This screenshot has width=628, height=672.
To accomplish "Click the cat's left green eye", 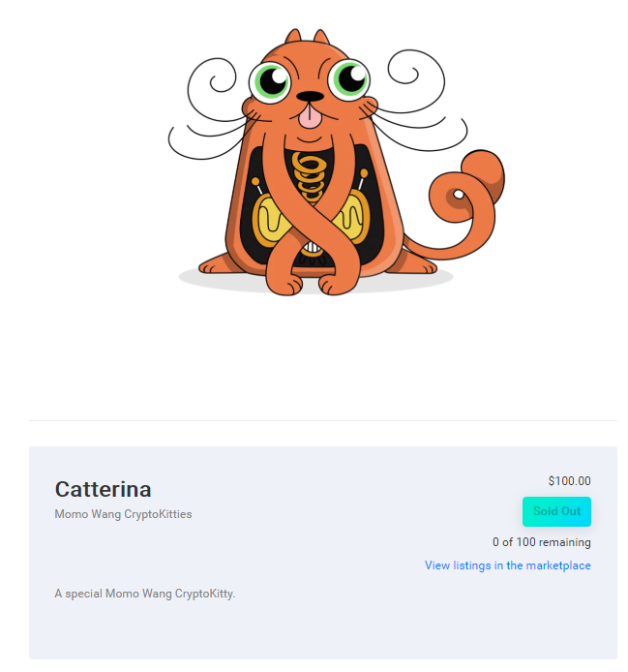I will [270, 81].
